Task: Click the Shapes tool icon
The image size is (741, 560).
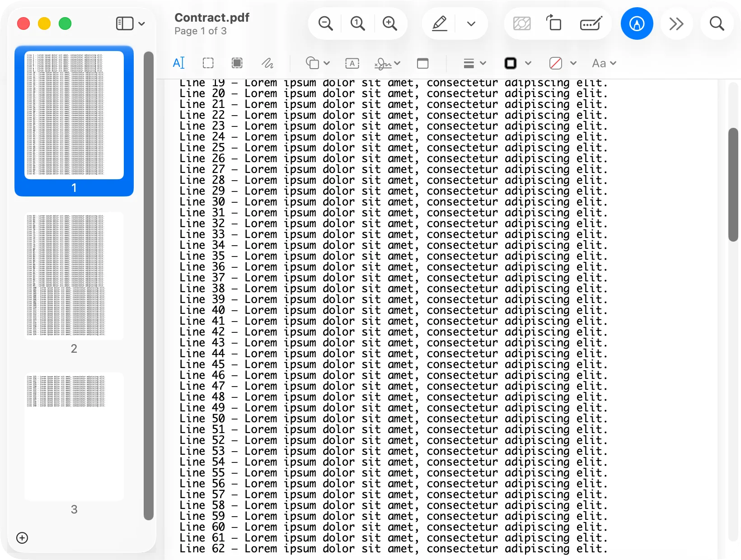Action: coord(312,63)
